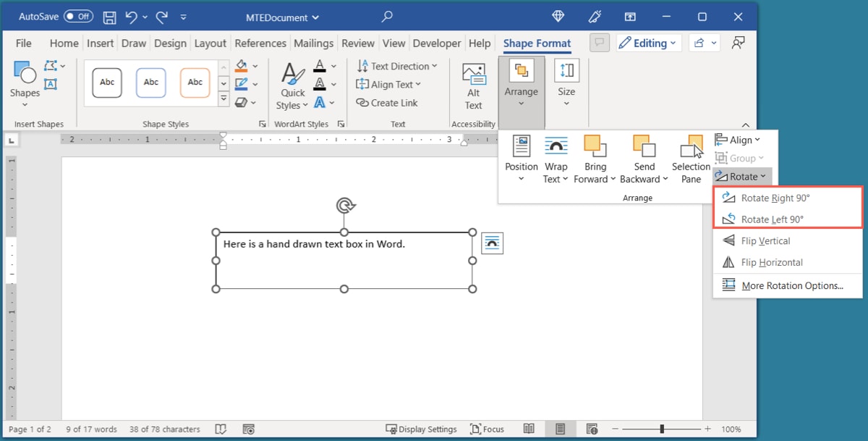
Task: Switch to Read Mode in status bar
Action: pyautogui.click(x=529, y=429)
